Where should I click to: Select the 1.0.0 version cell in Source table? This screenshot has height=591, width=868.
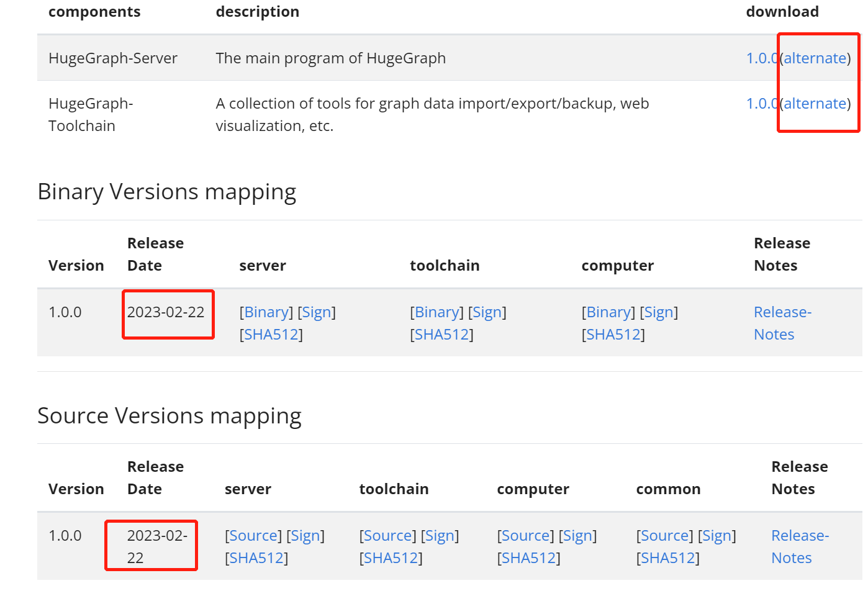(65, 535)
